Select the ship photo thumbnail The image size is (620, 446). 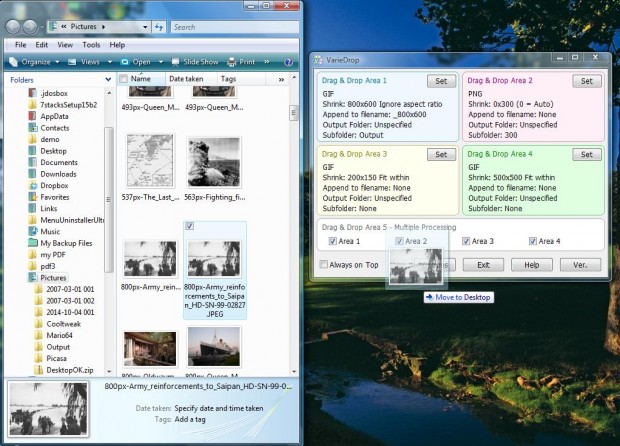214,346
